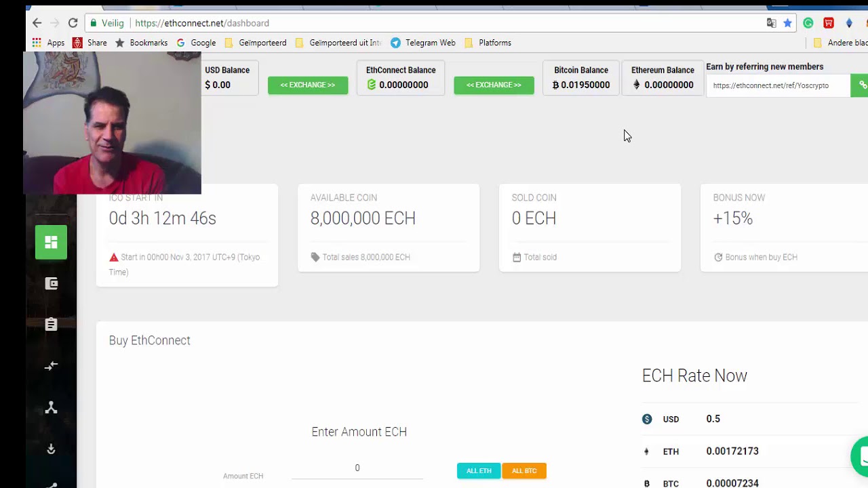Image resolution: width=868 pixels, height=488 pixels.
Task: Click the Ethereum Balance 0.0000000 value
Action: tap(669, 85)
